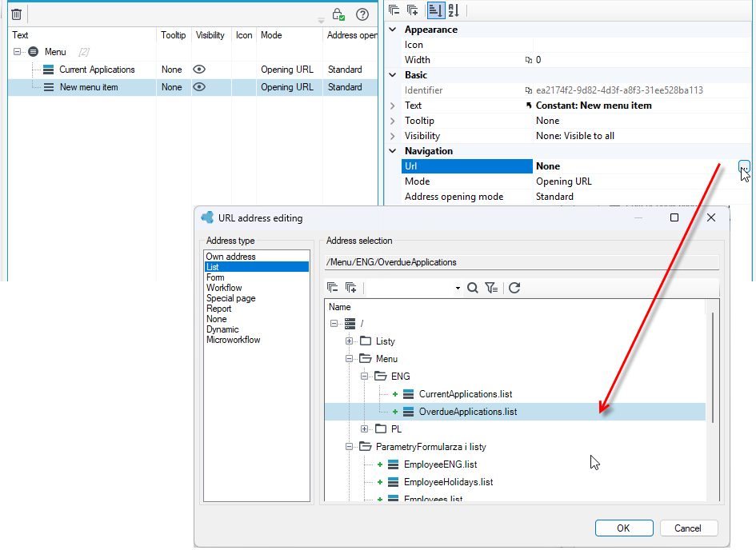Collapse the Navigation property section
Viewport: 756px width, 550px height.
pyautogui.click(x=393, y=151)
